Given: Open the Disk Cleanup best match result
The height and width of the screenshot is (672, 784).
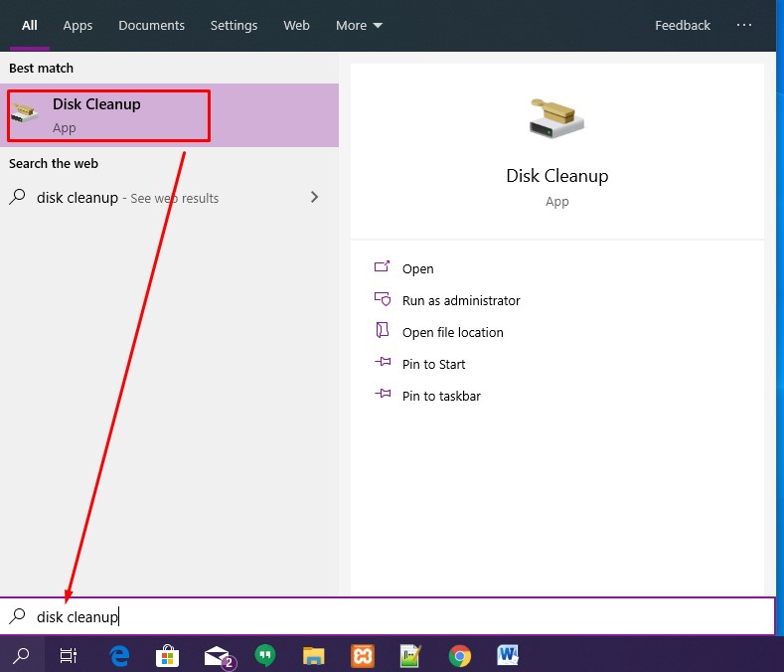Looking at the screenshot, I should pos(169,115).
